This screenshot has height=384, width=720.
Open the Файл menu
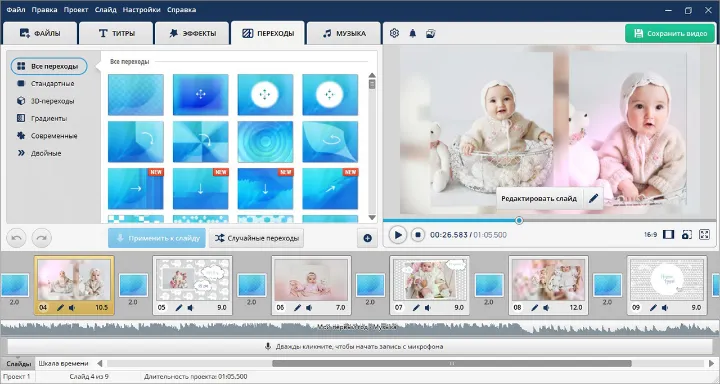point(16,9)
